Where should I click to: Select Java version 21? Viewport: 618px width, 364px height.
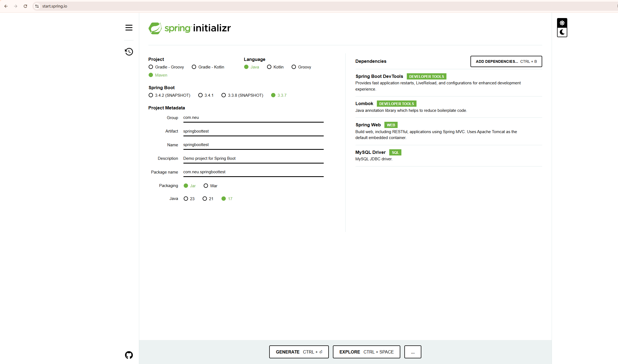(205, 199)
